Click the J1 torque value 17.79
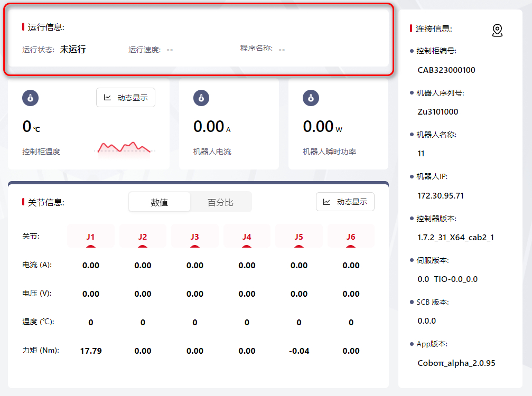The image size is (532, 396). (x=91, y=351)
